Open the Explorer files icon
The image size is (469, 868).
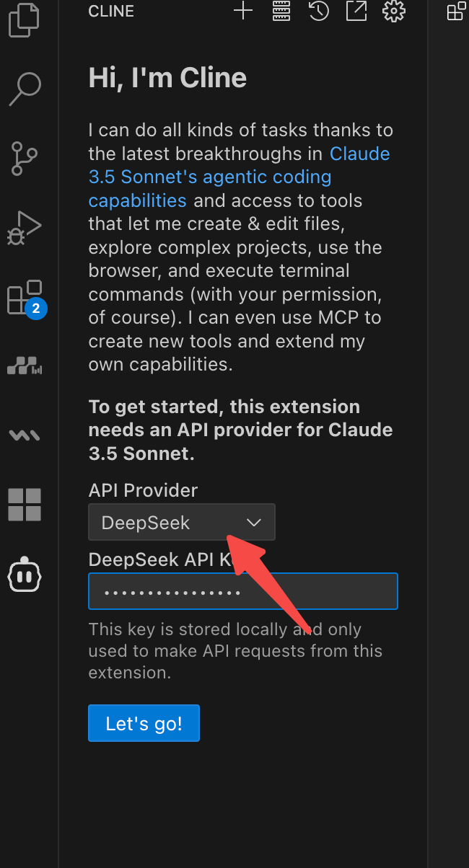point(24,20)
